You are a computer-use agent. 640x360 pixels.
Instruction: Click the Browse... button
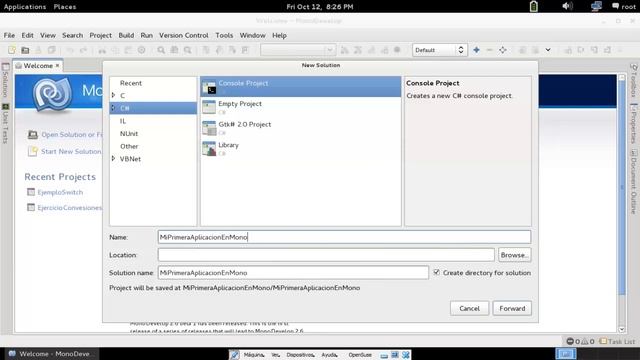tap(514, 255)
